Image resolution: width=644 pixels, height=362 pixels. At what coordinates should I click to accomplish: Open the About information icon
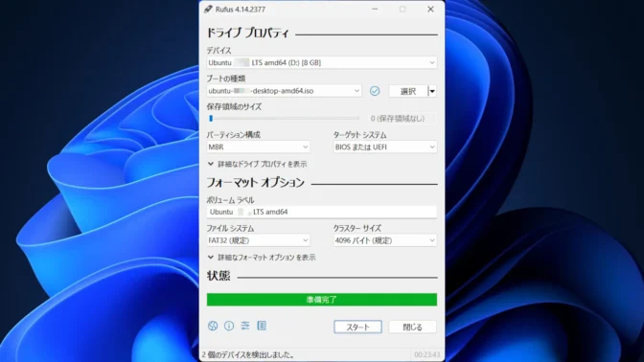(229, 326)
